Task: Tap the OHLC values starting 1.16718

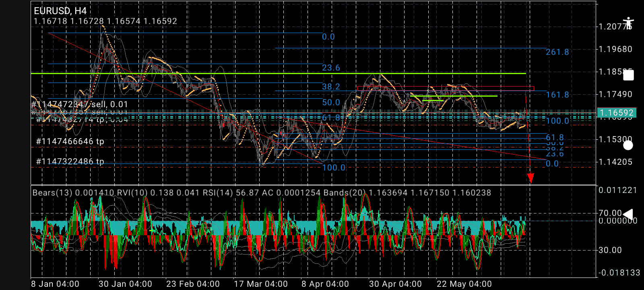Action: click(x=105, y=21)
